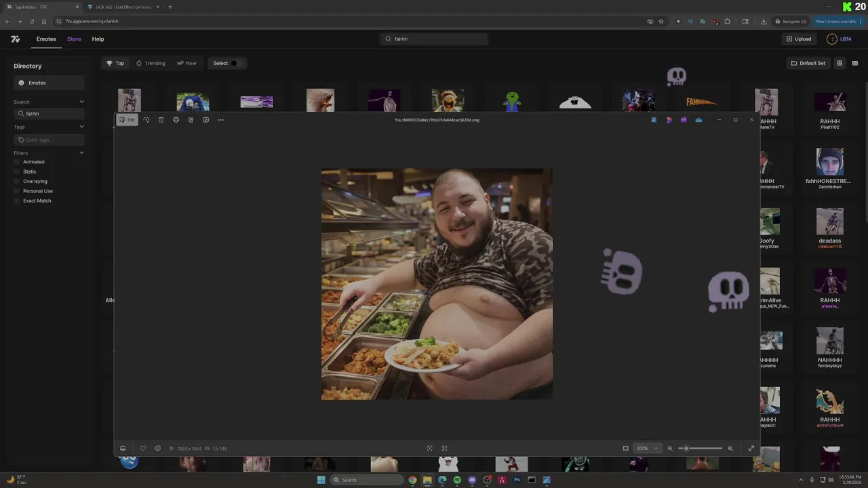Select the Trending sorting tab

click(151, 63)
